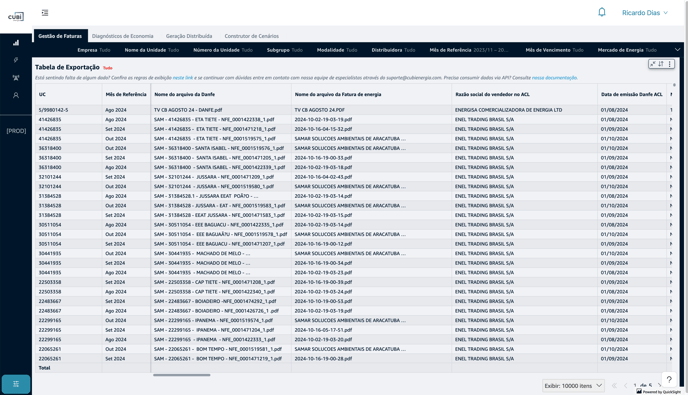
Task: Sort by Mês de Referência column header
Action: click(x=126, y=94)
